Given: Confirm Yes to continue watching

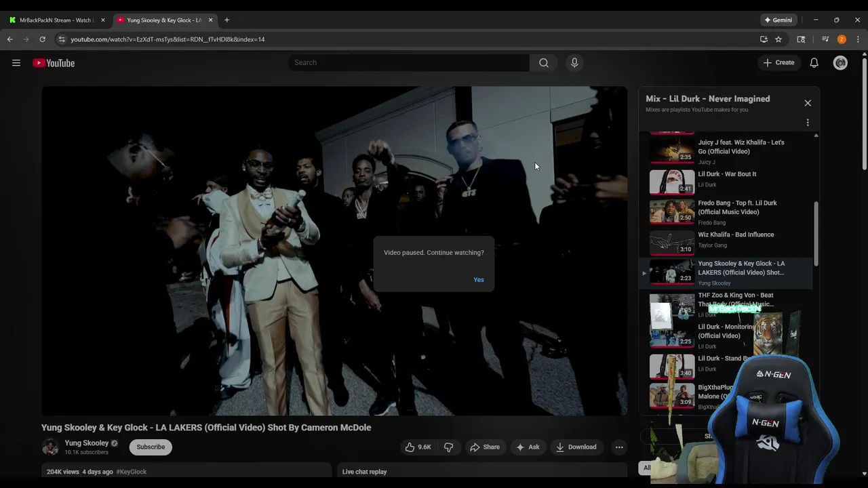Looking at the screenshot, I should pyautogui.click(x=479, y=280).
